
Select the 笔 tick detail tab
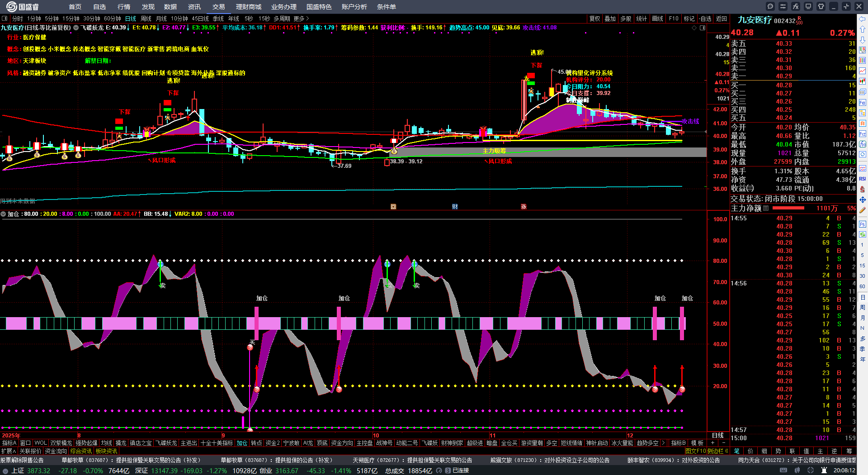737,451
